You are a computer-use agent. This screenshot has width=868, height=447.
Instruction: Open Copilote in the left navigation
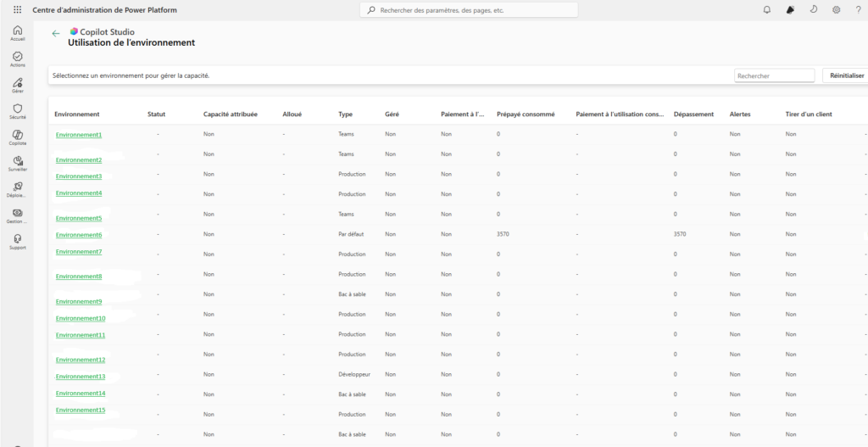pos(17,137)
